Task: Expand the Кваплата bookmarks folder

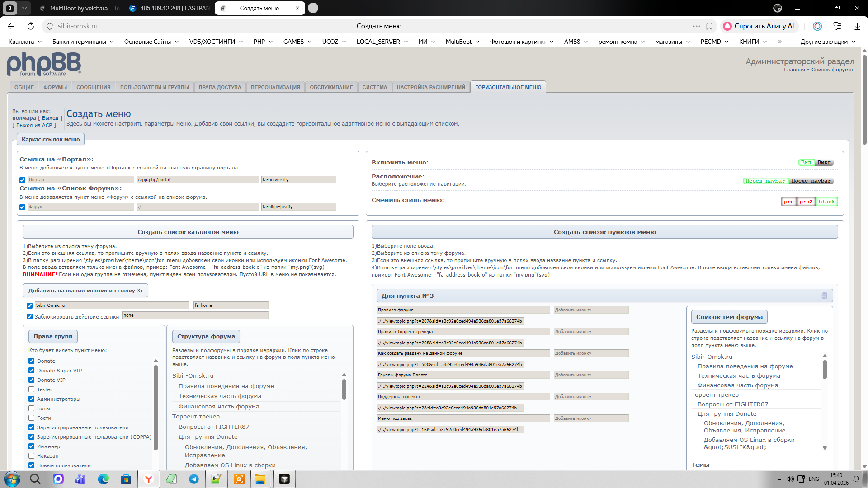Action: click(x=25, y=42)
